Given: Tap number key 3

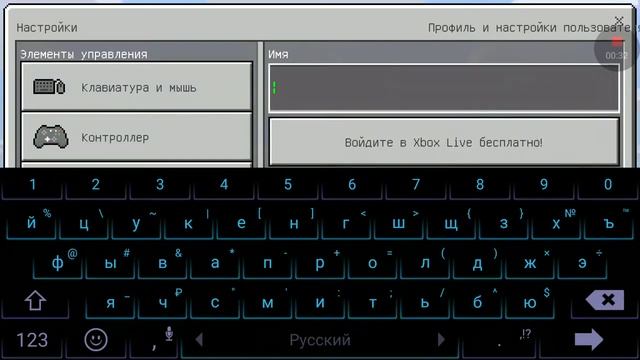Looking at the screenshot, I should pos(160,184).
